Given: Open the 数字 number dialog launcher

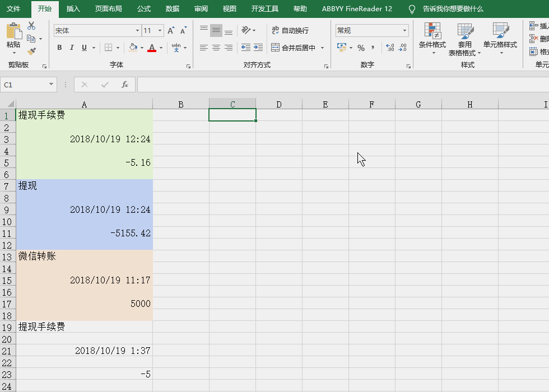Looking at the screenshot, I should point(408,66).
